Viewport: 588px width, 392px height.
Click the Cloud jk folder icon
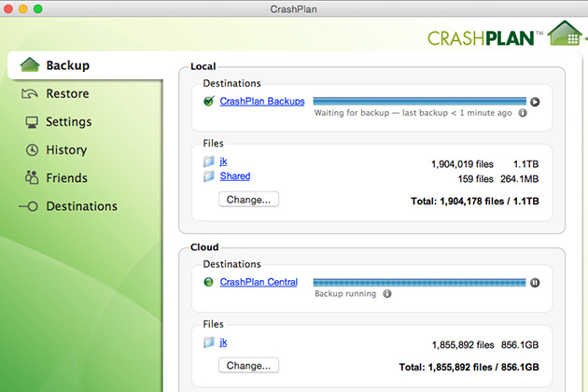pyautogui.click(x=209, y=343)
